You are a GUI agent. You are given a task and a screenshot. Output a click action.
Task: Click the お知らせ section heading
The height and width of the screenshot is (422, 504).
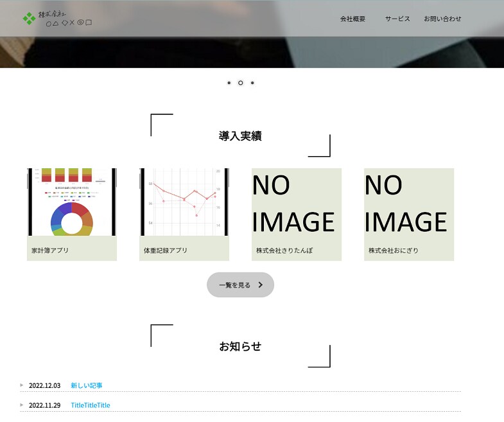pyautogui.click(x=240, y=346)
